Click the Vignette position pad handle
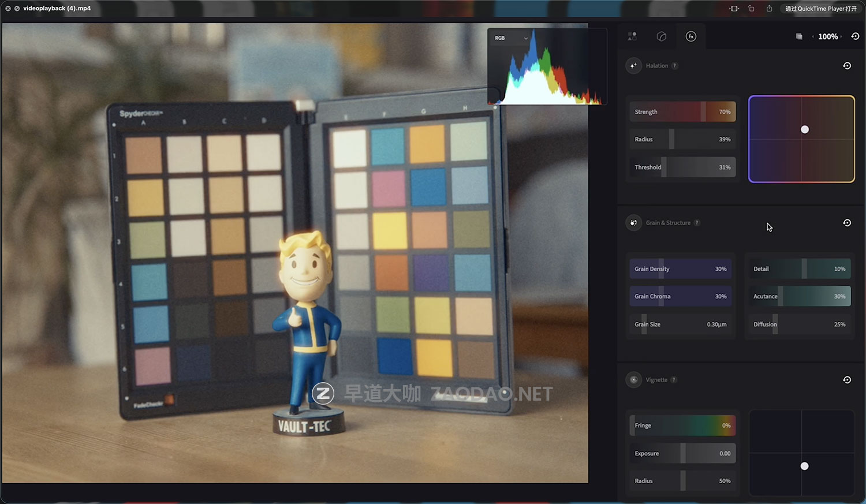Image resolution: width=866 pixels, height=504 pixels. coord(805,466)
